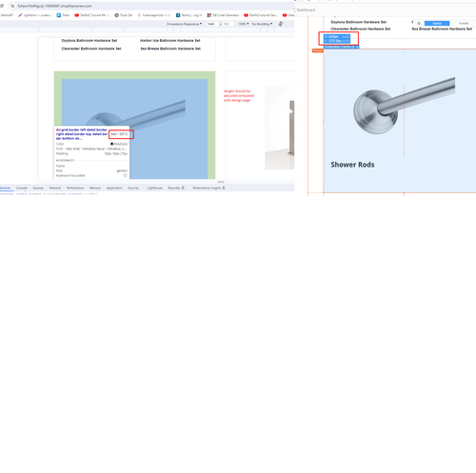
Task: Reload the page with the refresh icon
Action: [x=2, y=6]
